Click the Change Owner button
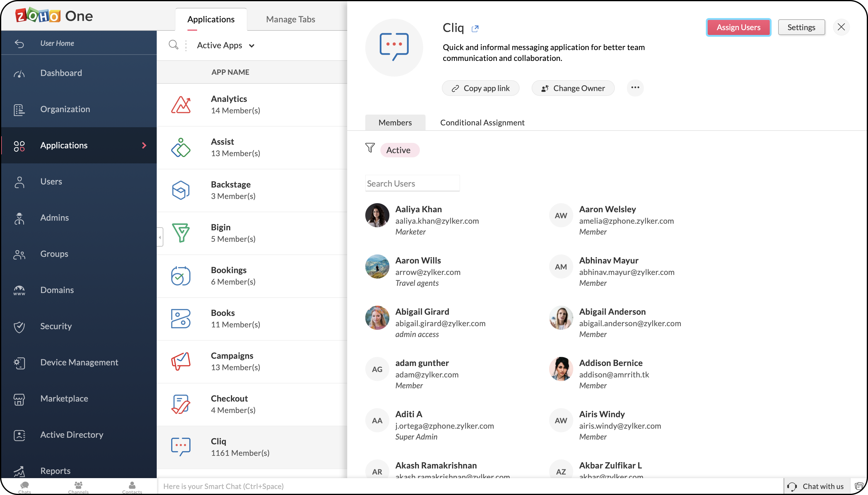Viewport: 868px width, 495px height. point(573,88)
